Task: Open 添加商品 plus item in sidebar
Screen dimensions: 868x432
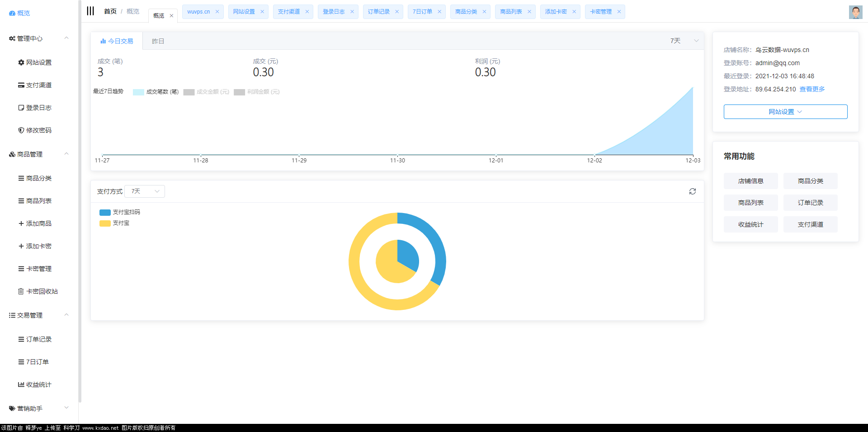Action: (x=35, y=223)
